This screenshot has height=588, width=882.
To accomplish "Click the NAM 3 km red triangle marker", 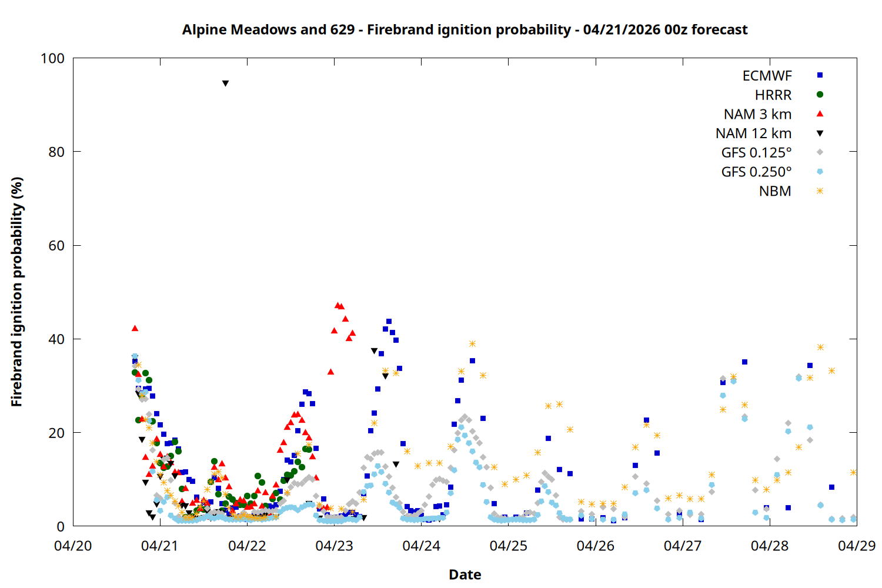I will (x=820, y=113).
